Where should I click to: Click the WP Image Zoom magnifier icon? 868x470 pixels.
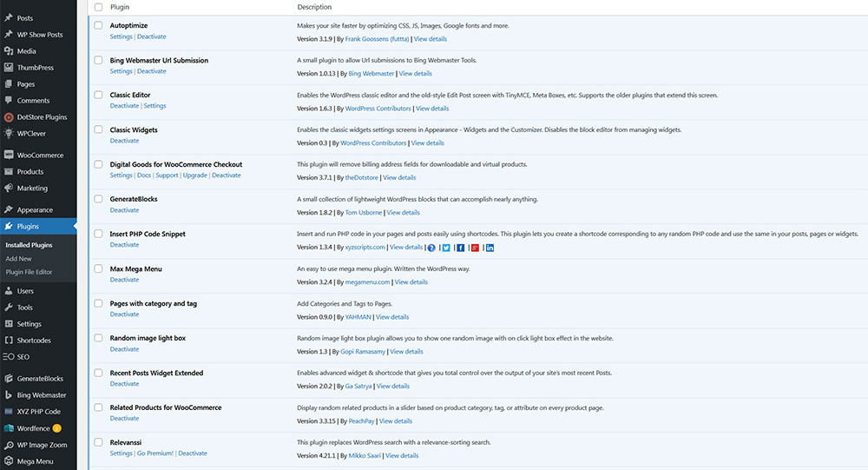point(9,445)
